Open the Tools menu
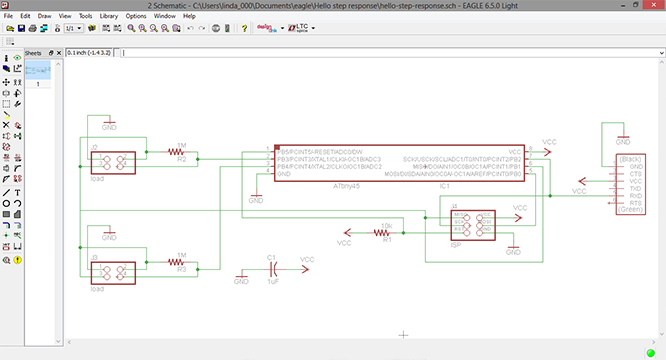666x360 pixels. click(85, 16)
